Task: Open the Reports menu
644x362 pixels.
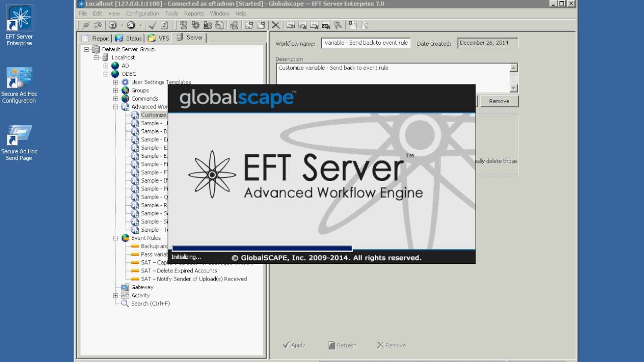Action: 194,14
